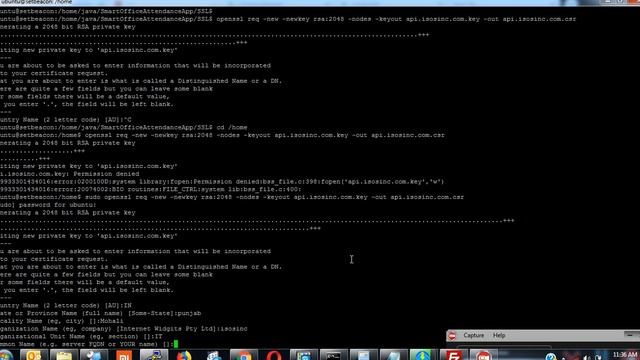Click the 'Locality Name (eg, city) []:Mohali' line

pyautogui.click(x=62, y=321)
